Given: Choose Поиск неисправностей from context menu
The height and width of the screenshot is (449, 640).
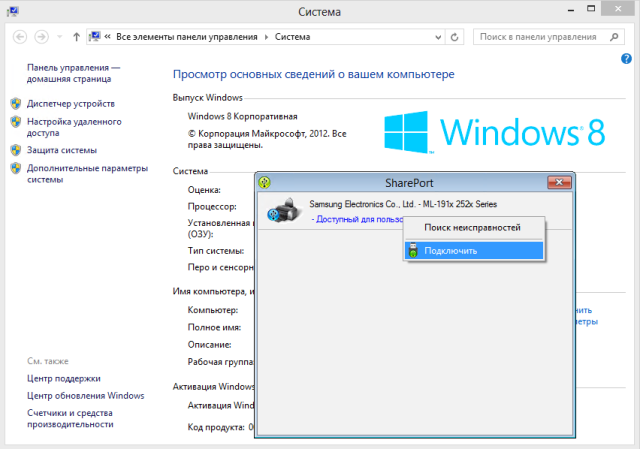Looking at the screenshot, I should point(472,228).
